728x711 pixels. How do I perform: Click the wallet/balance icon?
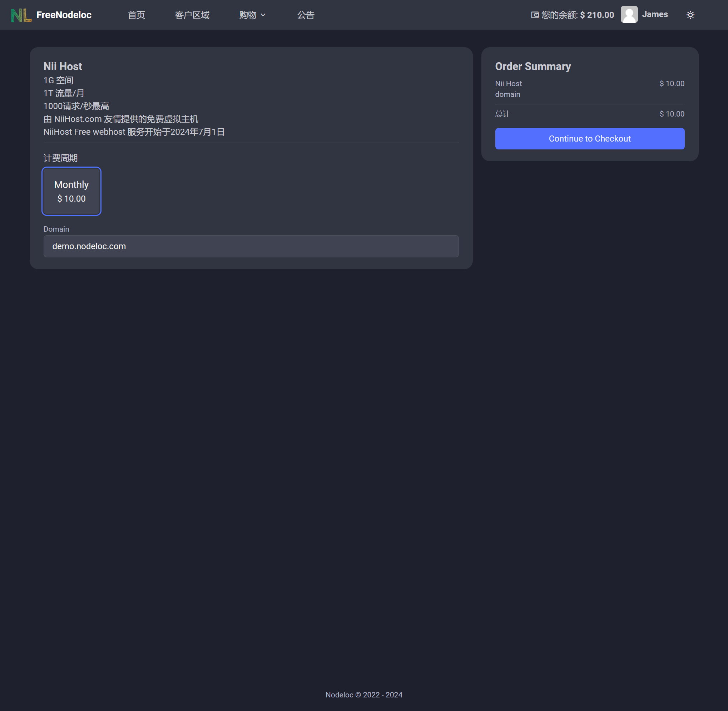click(534, 14)
